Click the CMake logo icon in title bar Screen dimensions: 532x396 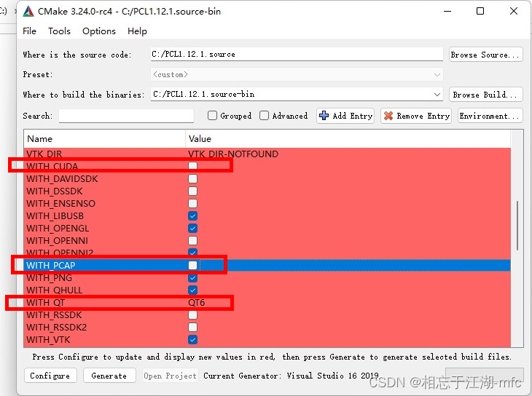click(x=28, y=12)
